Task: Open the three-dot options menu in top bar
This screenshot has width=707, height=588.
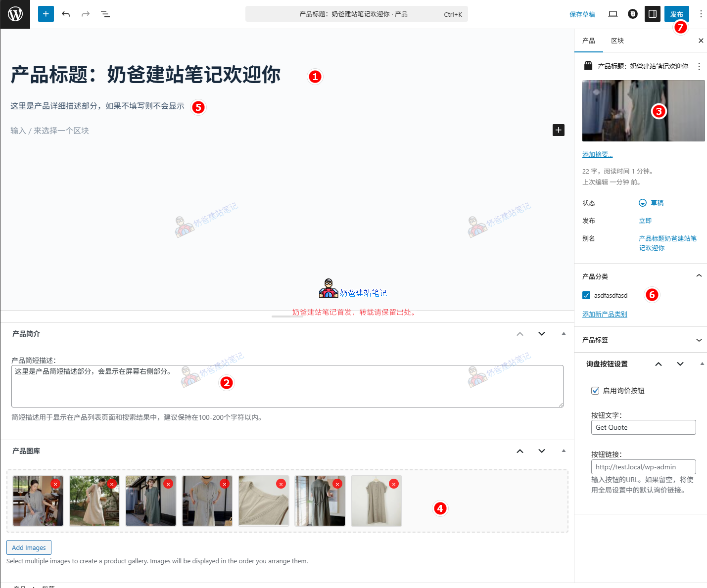Action: coord(701,14)
